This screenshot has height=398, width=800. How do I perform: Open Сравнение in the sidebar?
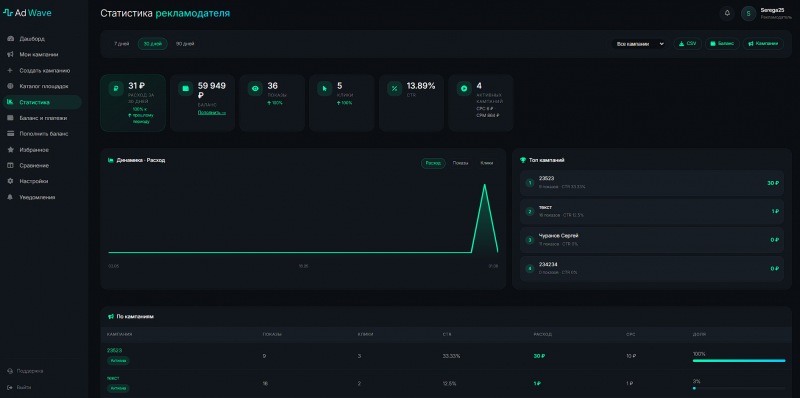pyautogui.click(x=42, y=165)
